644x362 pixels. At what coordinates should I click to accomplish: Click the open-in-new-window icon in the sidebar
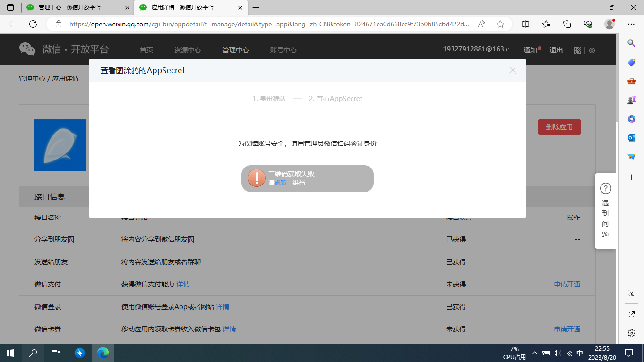coord(632,314)
